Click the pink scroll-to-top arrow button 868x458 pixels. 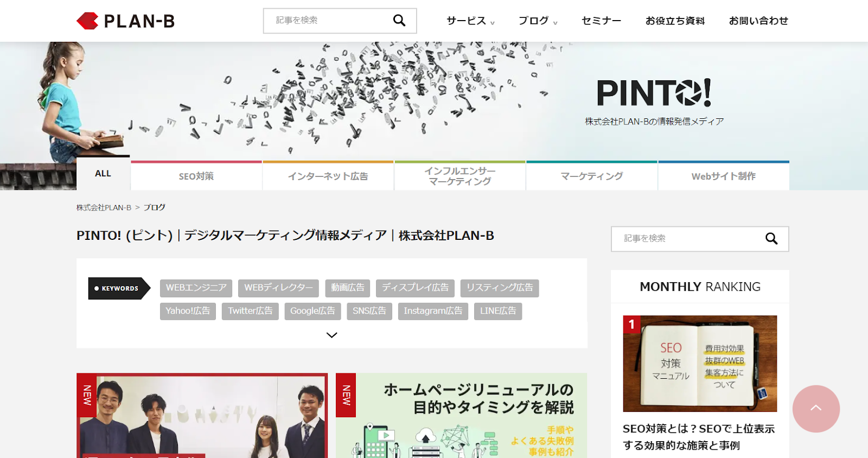[x=816, y=409]
